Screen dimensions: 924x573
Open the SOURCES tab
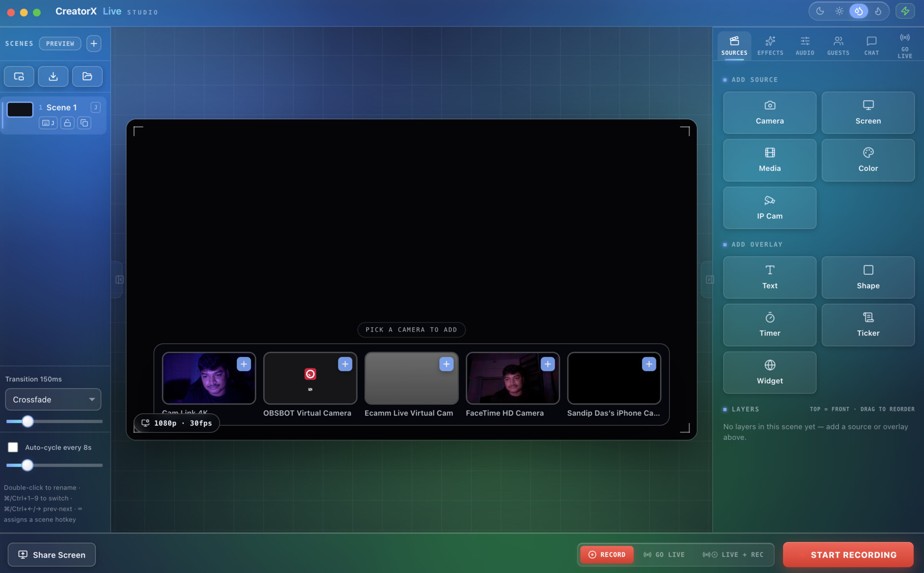point(734,46)
